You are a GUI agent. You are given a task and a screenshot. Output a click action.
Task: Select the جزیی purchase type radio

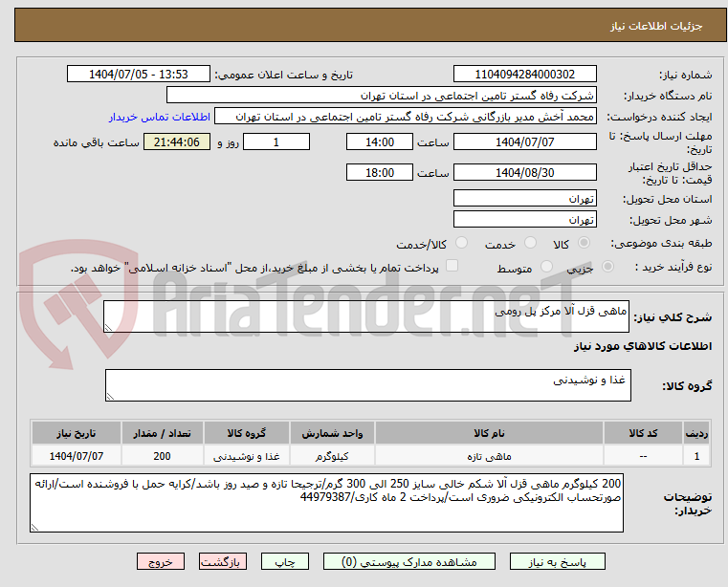click(x=607, y=267)
